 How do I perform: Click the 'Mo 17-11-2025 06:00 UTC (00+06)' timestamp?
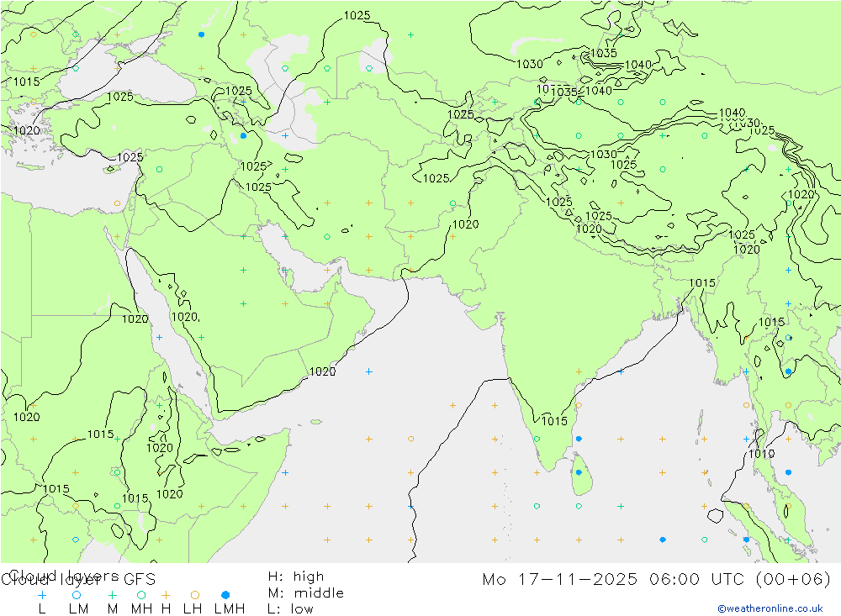coord(657,580)
